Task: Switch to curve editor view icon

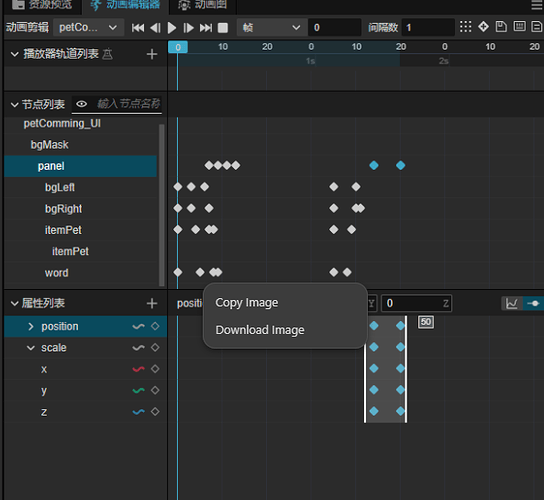Action: coord(512,304)
